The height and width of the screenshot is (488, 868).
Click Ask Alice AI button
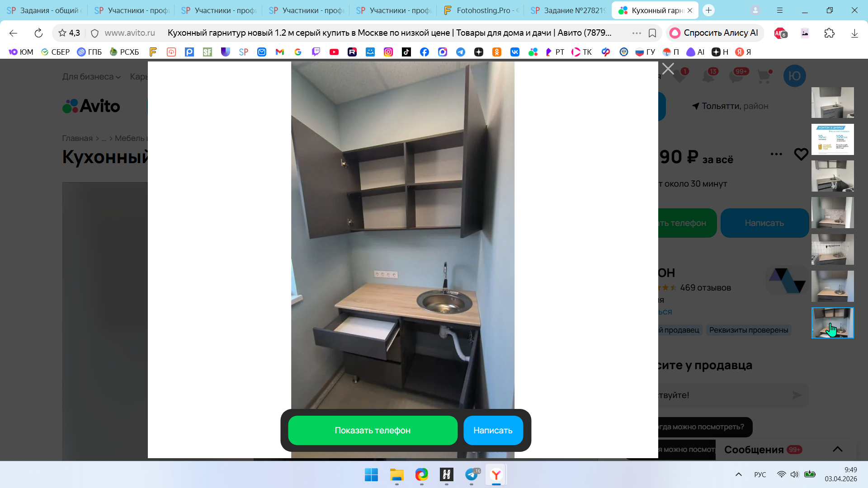coord(715,33)
